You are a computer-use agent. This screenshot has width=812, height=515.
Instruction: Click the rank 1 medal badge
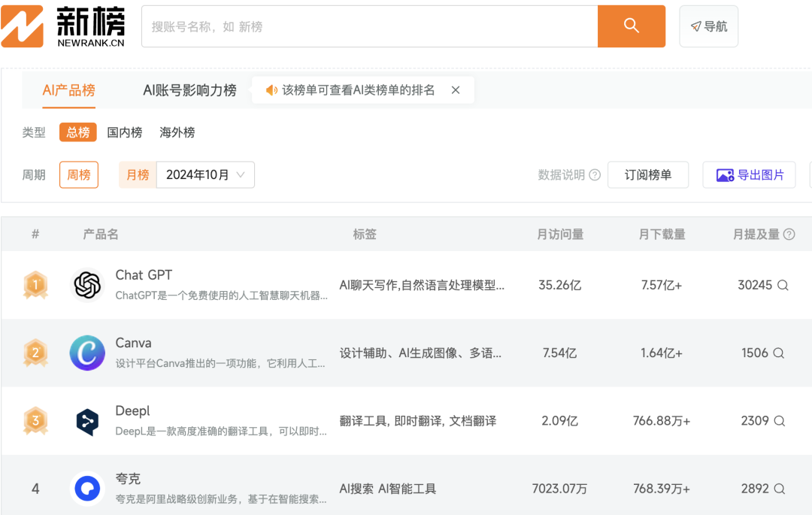pyautogui.click(x=36, y=285)
